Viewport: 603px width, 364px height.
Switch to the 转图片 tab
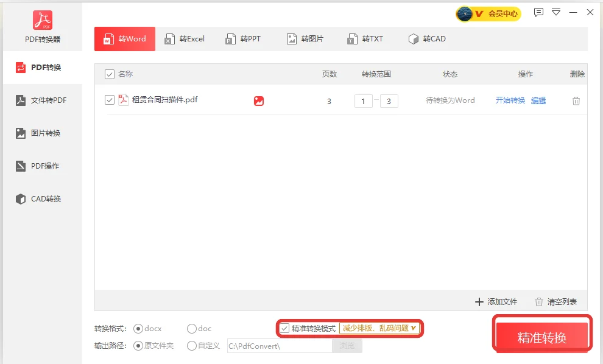[305, 39]
